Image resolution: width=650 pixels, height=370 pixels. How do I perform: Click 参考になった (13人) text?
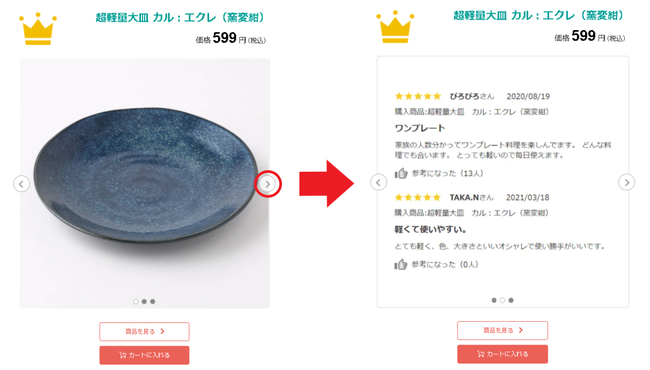448,173
